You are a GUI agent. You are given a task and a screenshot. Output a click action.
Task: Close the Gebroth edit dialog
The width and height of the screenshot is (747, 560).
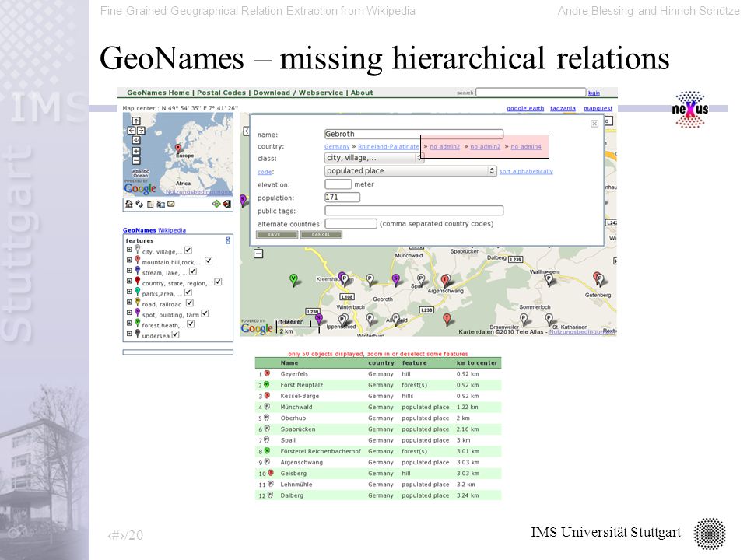click(x=594, y=124)
